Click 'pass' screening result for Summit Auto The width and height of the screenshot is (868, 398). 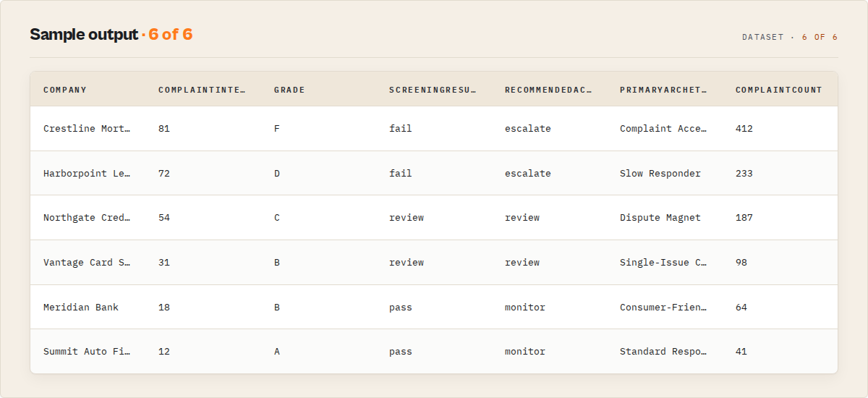tap(401, 352)
